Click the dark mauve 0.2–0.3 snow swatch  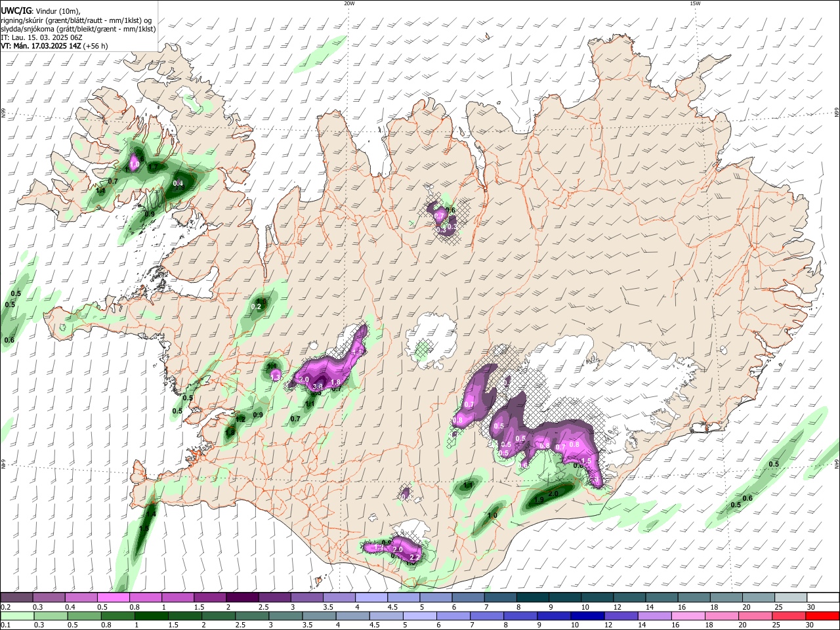tap(16, 598)
